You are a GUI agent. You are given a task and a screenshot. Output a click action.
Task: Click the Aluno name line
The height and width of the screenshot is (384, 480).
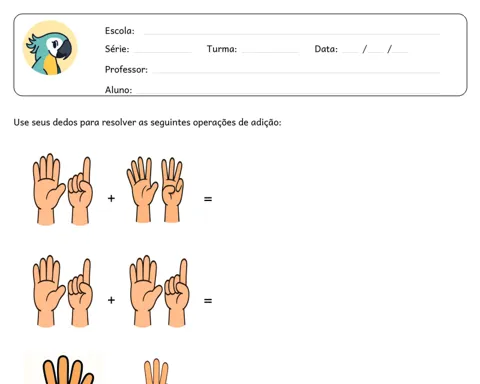(288, 92)
